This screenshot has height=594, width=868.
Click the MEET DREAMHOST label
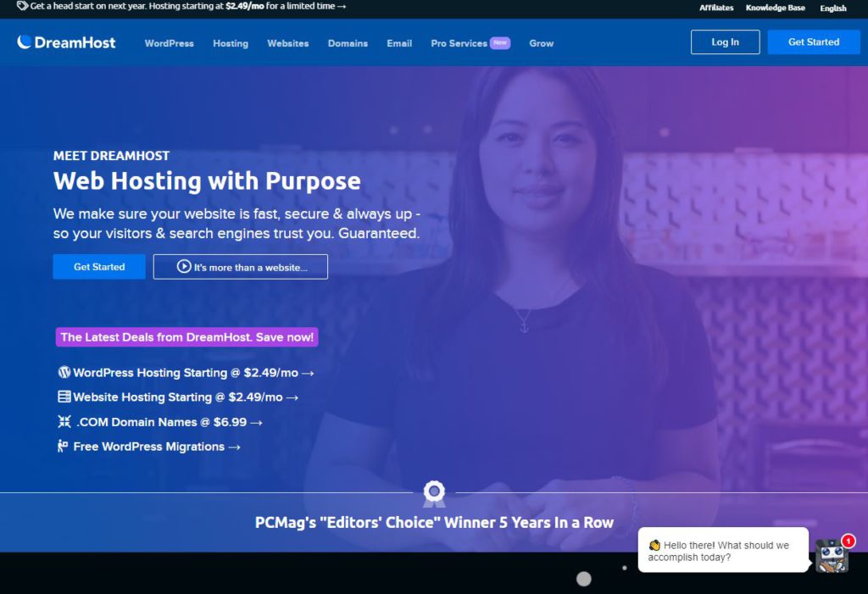click(x=111, y=156)
